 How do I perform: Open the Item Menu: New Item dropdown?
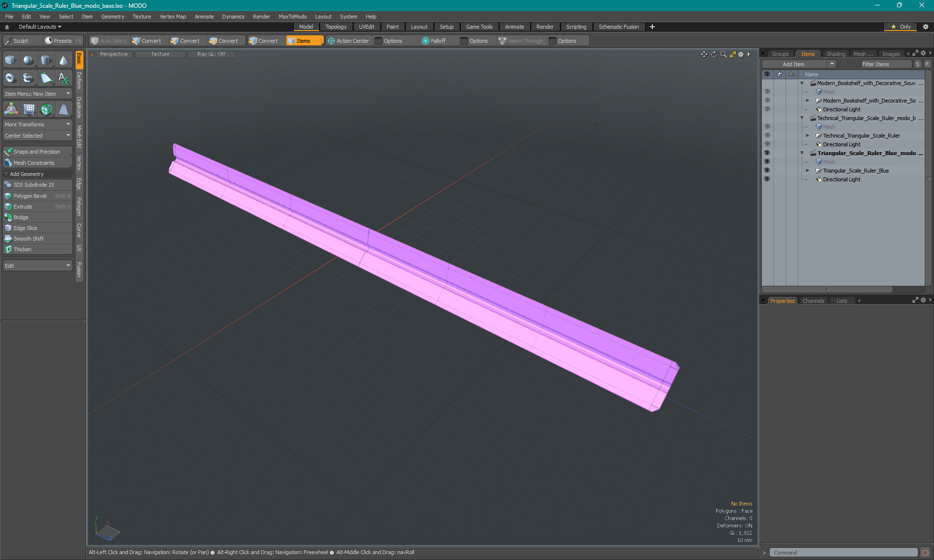pos(37,94)
